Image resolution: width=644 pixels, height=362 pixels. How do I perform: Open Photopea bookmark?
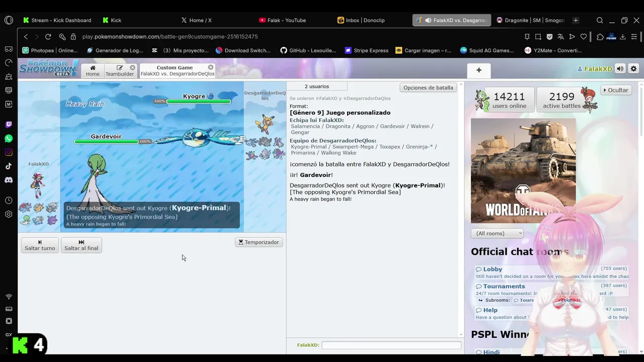[50, 50]
